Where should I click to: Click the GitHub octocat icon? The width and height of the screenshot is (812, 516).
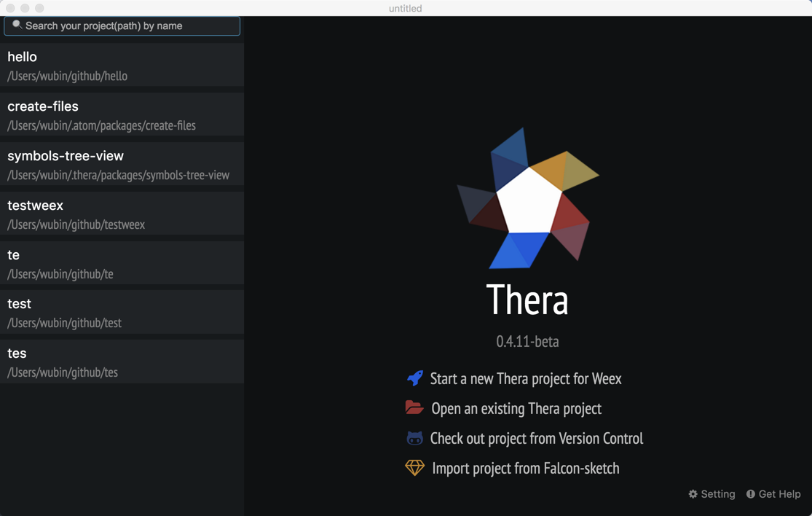[414, 438]
